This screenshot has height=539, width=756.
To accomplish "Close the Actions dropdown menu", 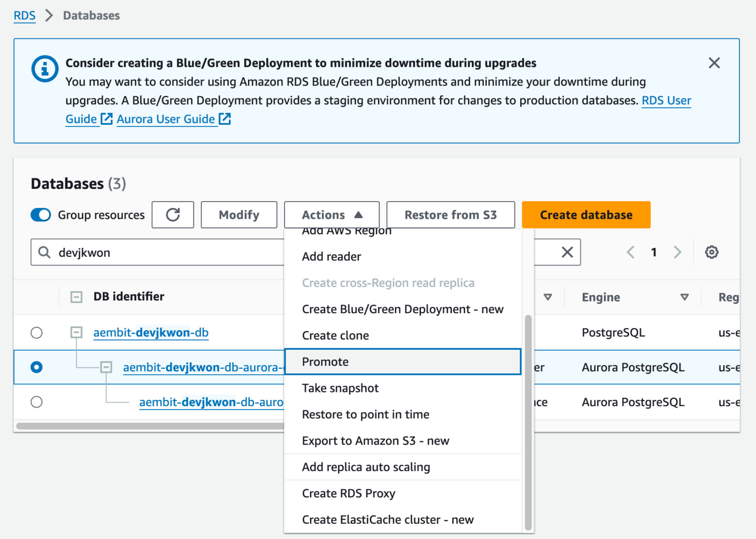I will pyautogui.click(x=331, y=215).
